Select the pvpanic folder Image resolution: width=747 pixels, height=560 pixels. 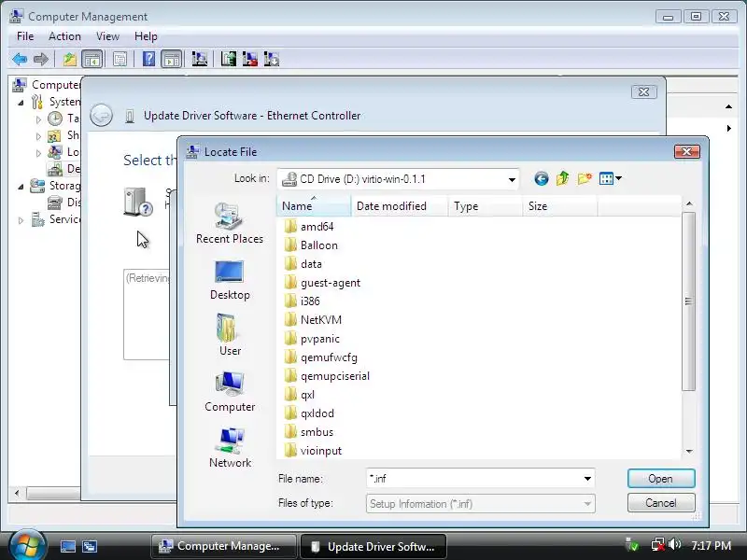click(312, 339)
